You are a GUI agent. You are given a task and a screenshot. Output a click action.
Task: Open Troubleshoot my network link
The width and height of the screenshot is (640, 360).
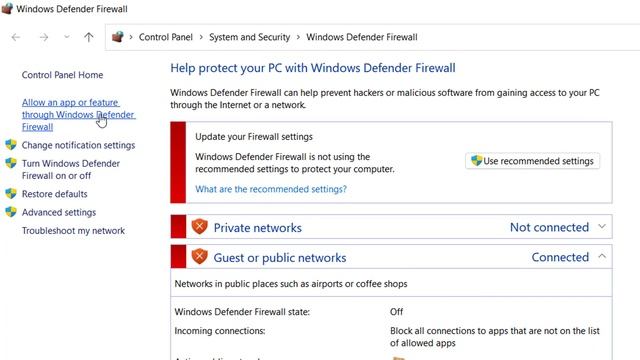[73, 231]
